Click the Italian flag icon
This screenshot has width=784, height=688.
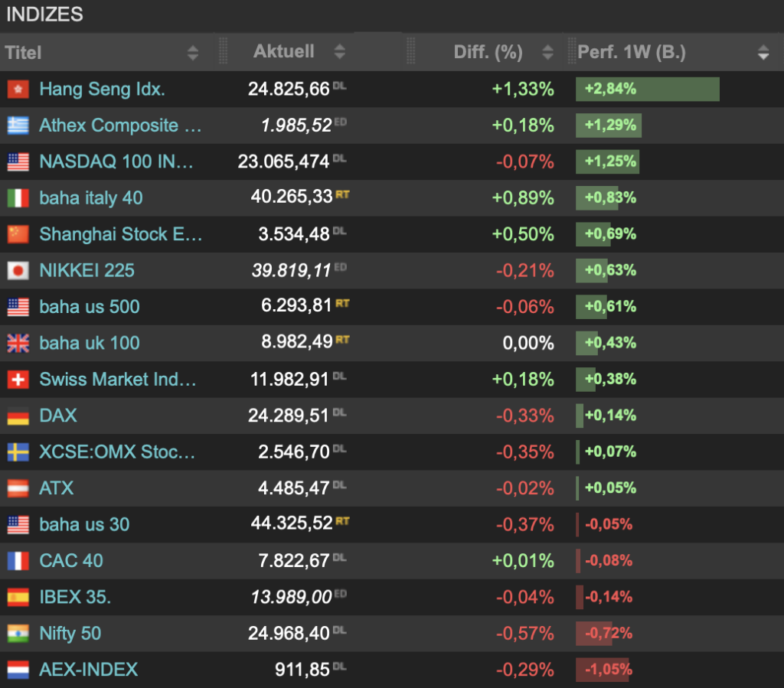(18, 198)
